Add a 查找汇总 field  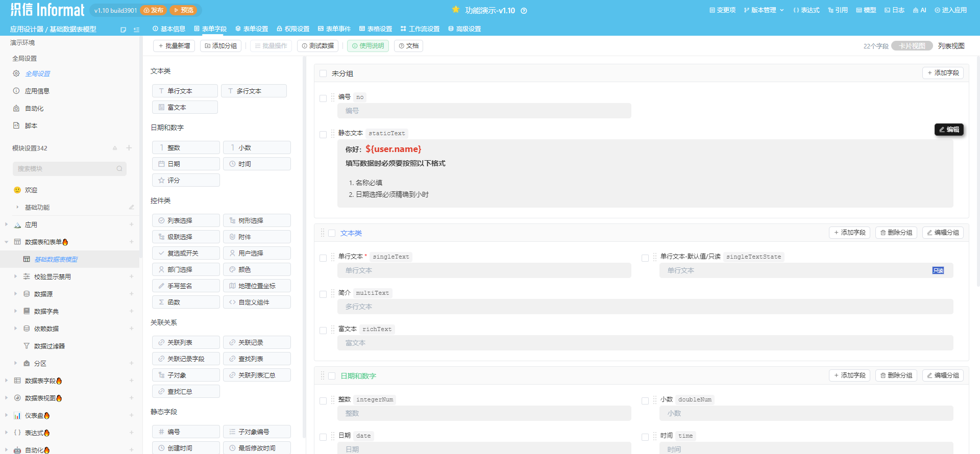[x=186, y=391]
